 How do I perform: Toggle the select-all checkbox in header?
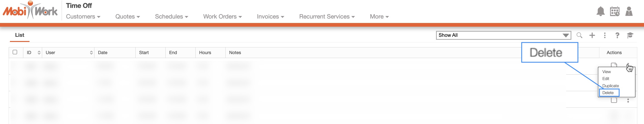[15, 52]
